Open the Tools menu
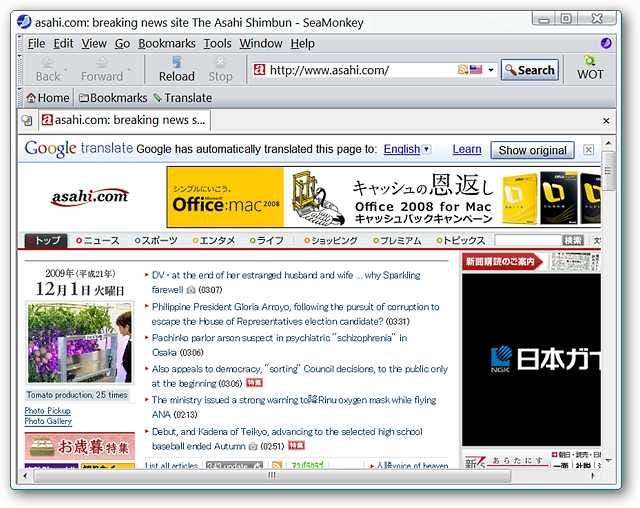 pyautogui.click(x=218, y=43)
